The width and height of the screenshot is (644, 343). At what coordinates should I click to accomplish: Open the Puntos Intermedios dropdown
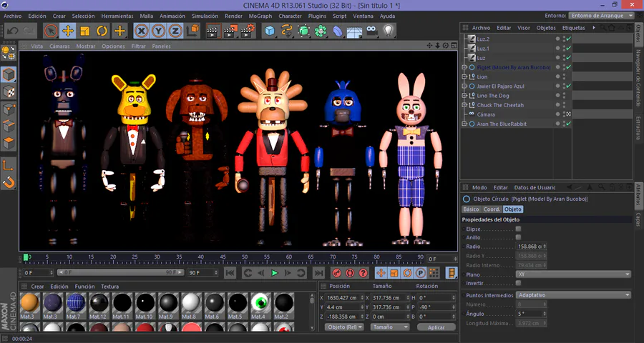(x=573, y=295)
